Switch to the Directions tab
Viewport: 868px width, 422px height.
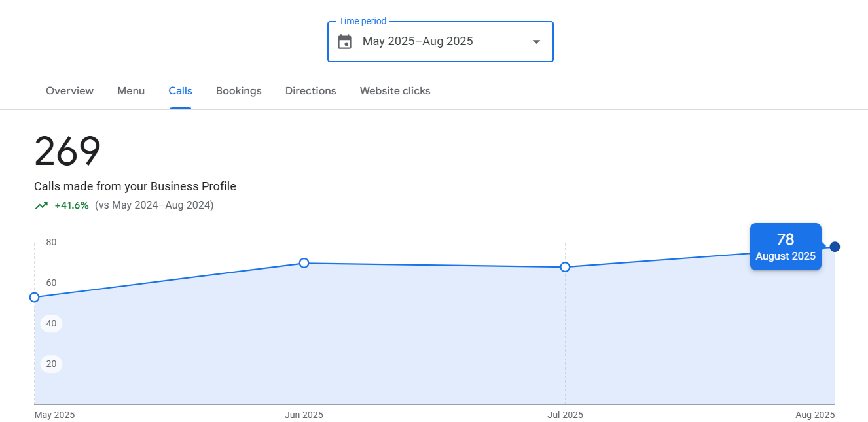pos(310,91)
